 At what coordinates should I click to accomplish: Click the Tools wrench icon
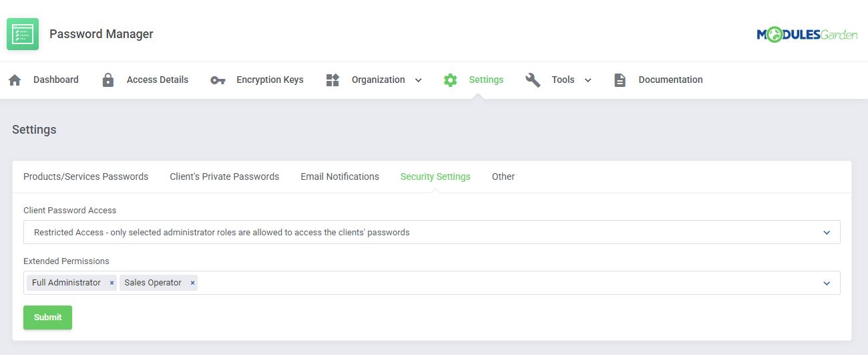coord(533,80)
